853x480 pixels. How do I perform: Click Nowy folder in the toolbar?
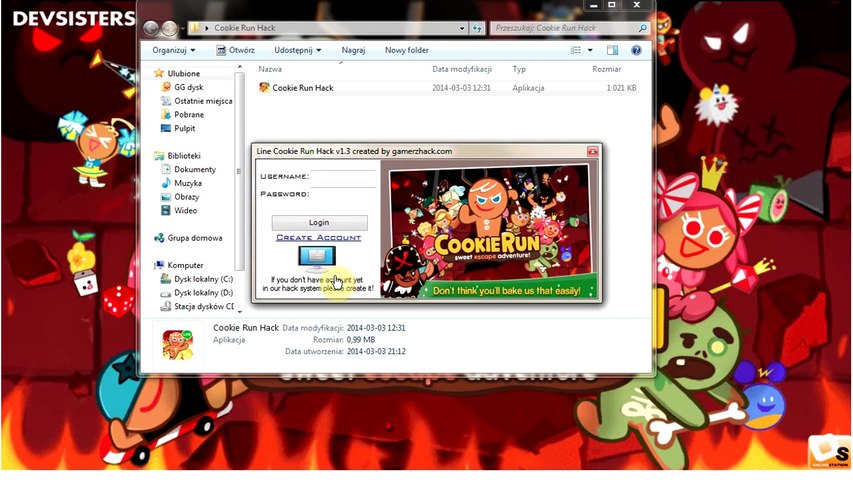coord(407,50)
